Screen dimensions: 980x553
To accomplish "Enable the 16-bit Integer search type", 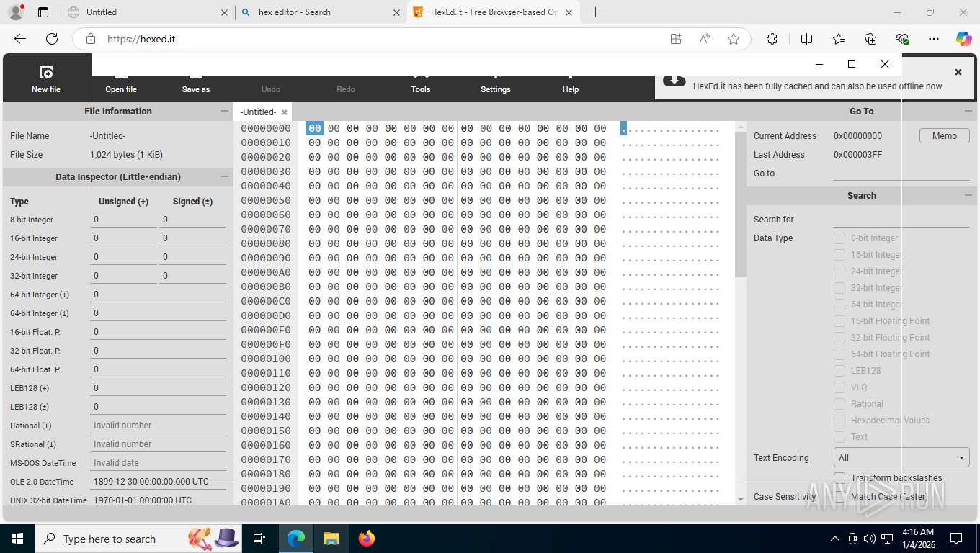I will click(839, 255).
